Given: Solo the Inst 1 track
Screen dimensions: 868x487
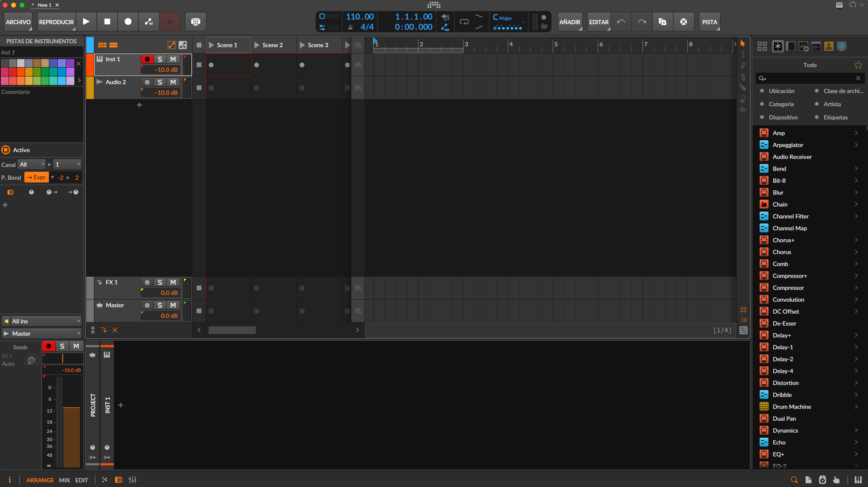Looking at the screenshot, I should click(160, 59).
